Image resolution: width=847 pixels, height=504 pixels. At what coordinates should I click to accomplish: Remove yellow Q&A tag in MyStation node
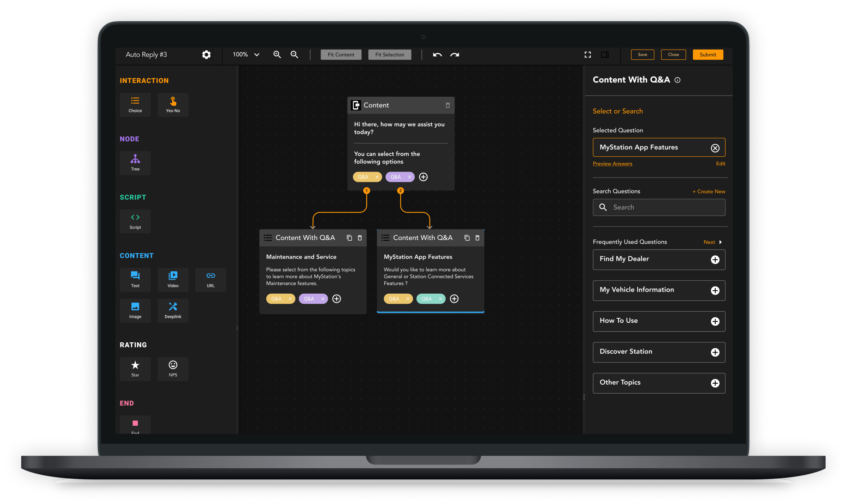408,299
